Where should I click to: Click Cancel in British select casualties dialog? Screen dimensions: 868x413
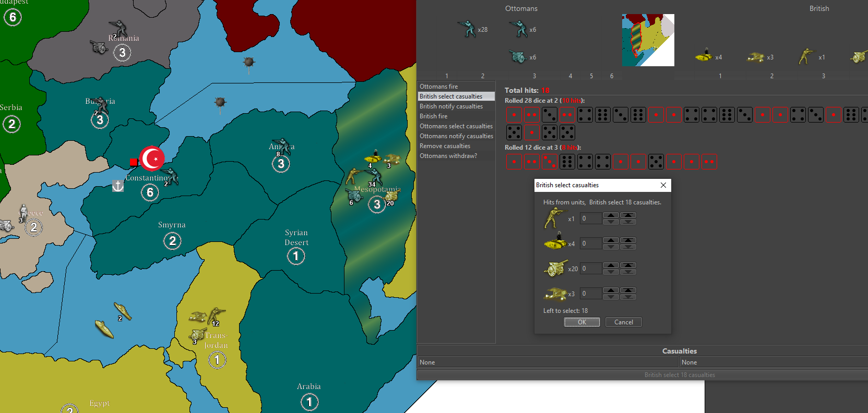(x=624, y=322)
